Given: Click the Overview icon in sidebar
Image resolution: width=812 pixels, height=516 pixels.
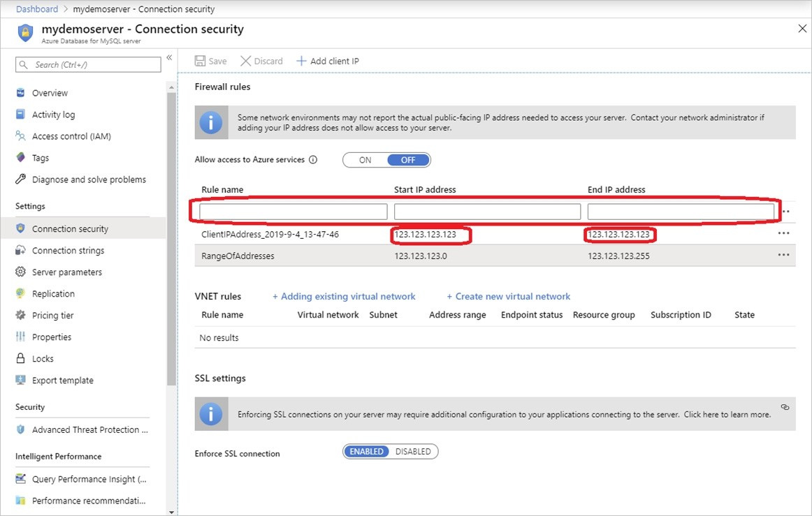Looking at the screenshot, I should (21, 93).
